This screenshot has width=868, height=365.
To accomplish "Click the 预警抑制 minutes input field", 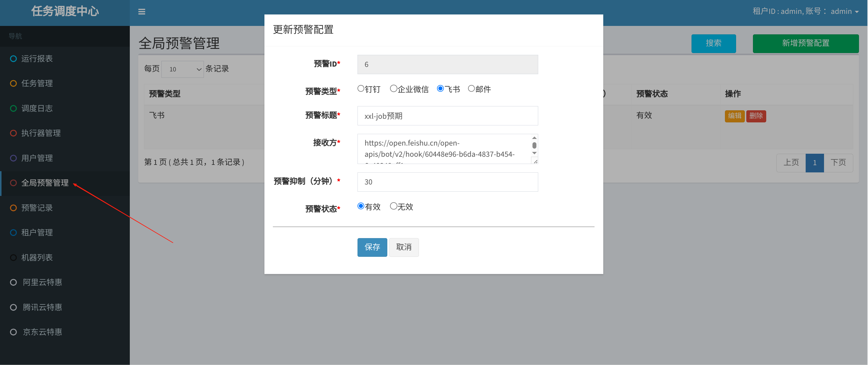I will pos(447,182).
